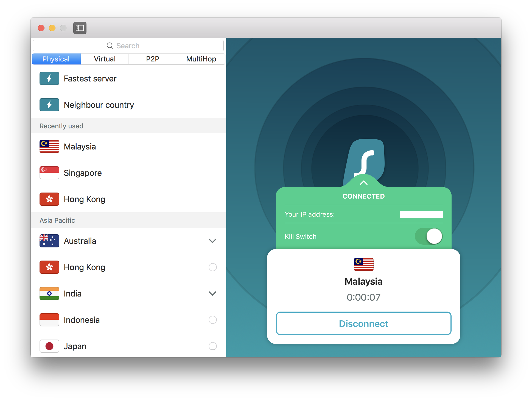Expand the Australia server list chevron

tap(212, 241)
